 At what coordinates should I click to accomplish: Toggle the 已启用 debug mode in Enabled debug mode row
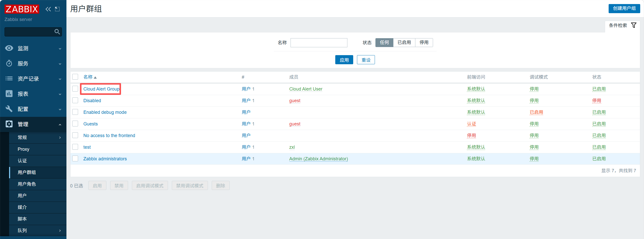(536, 112)
